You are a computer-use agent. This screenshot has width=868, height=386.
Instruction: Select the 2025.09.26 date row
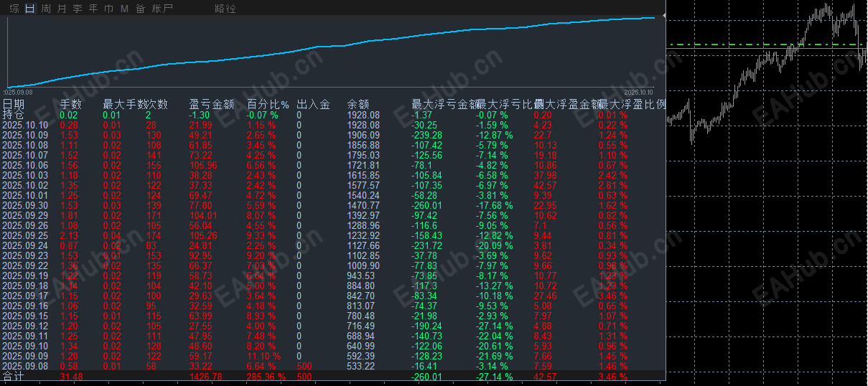25,225
